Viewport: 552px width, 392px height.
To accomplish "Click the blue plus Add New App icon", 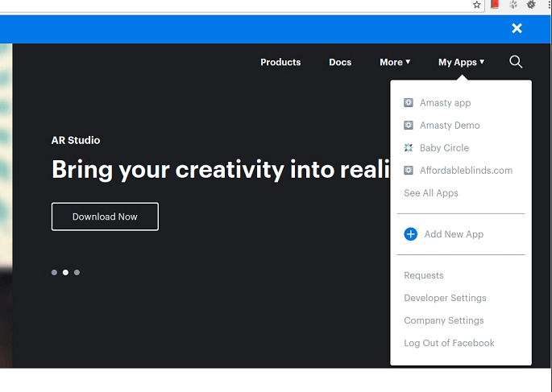I will [410, 234].
